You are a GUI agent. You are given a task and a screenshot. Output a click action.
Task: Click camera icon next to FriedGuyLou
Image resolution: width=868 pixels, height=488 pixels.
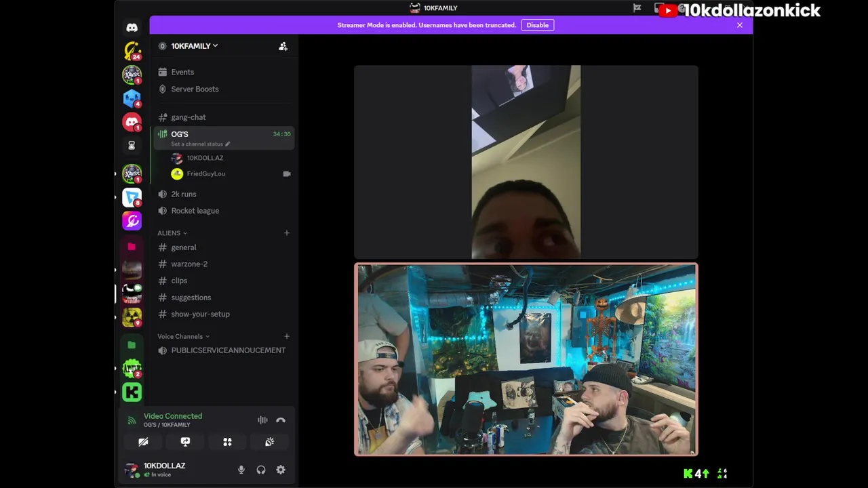[x=287, y=174]
